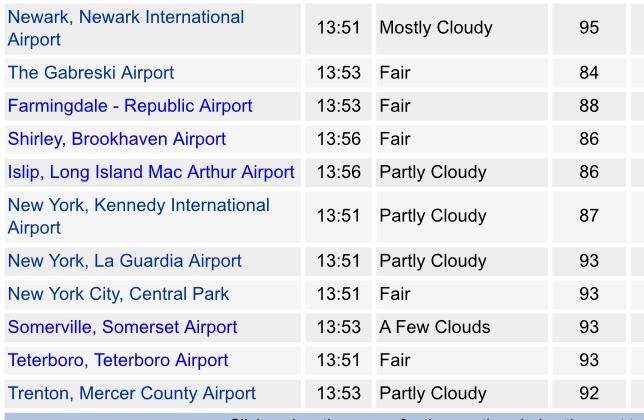
Task: Open the Newark International Airport link
Action: [125, 18]
